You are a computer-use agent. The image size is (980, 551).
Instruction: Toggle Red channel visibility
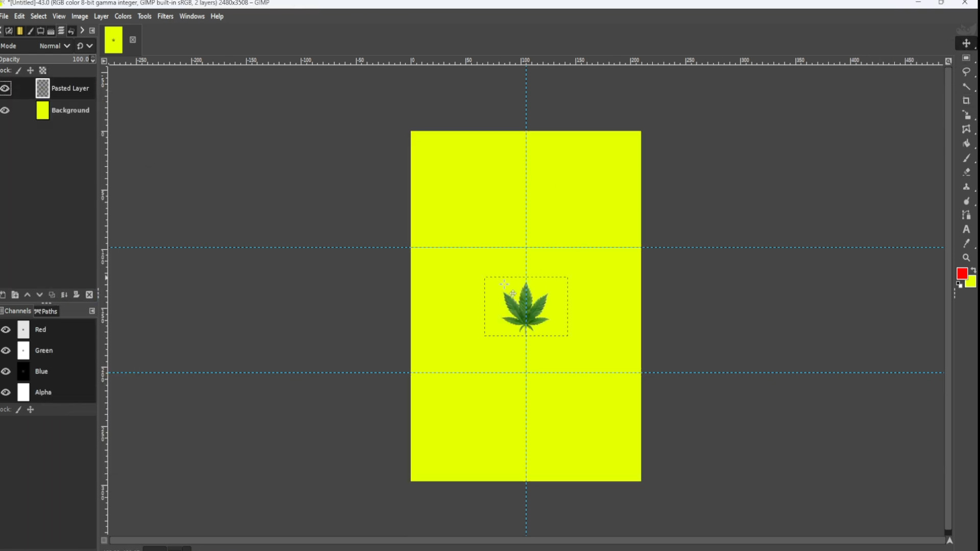point(6,330)
